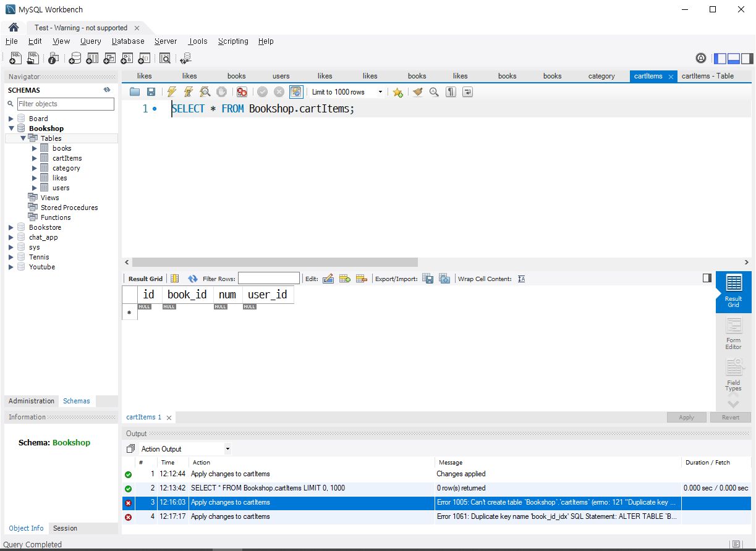Toggle wrap cell content
The width and height of the screenshot is (756, 551).
tap(521, 279)
